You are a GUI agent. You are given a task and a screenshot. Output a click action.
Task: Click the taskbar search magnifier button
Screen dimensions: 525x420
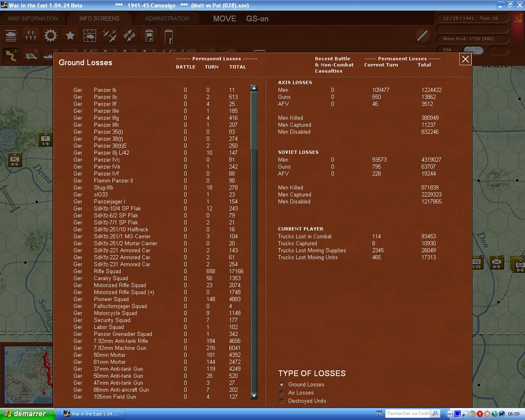436,413
